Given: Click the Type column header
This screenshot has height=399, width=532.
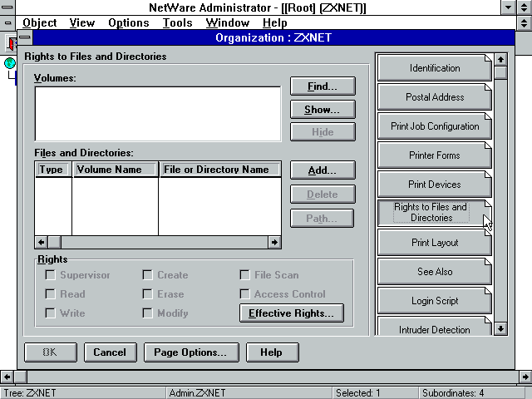Looking at the screenshot, I should (53, 170).
